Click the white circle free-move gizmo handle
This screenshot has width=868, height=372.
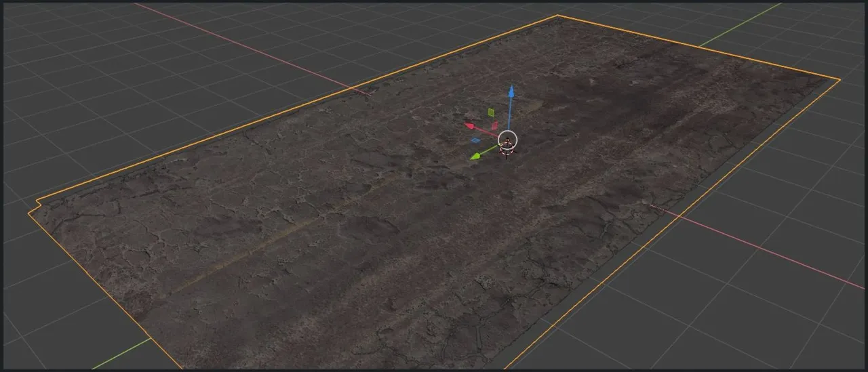pos(507,140)
